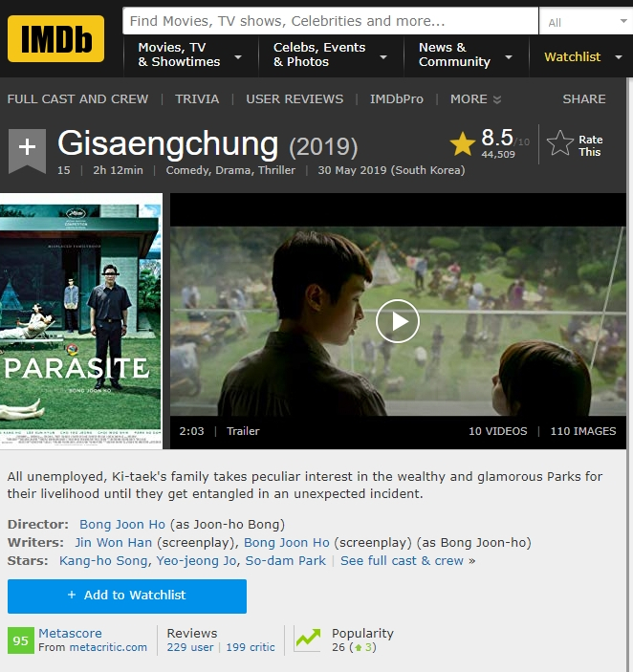This screenshot has height=672, width=633.
Task: Click the gold rating star icon
Action: tap(463, 143)
